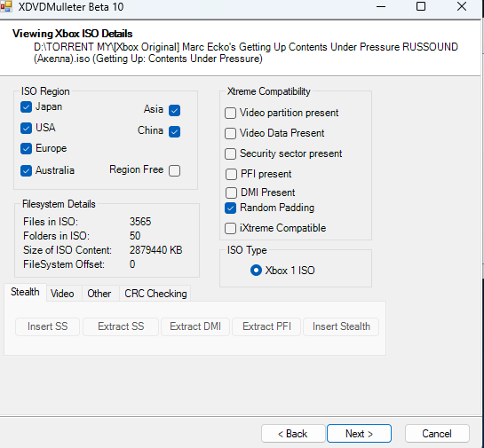Uncheck the China region checkbox
484x448 pixels.
click(x=174, y=131)
